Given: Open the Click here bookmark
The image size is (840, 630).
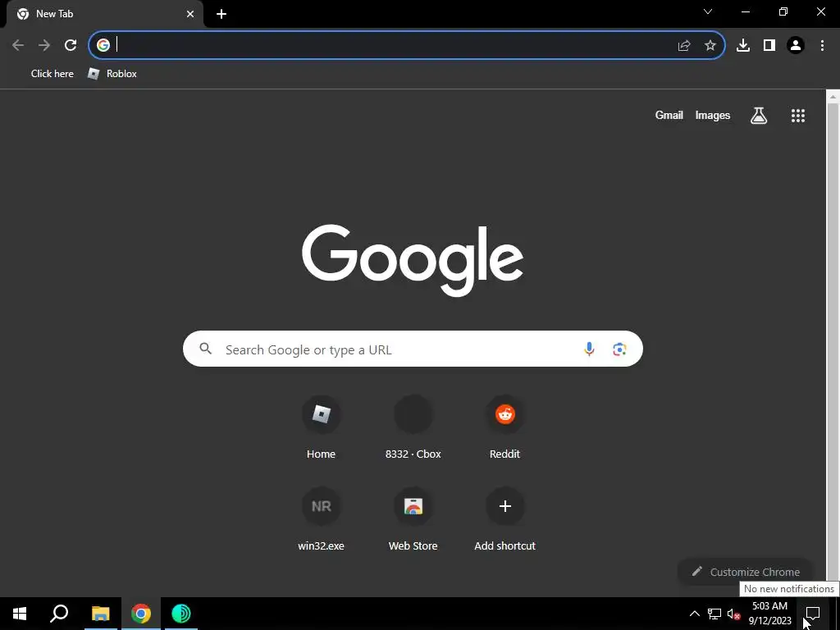Looking at the screenshot, I should (52, 74).
